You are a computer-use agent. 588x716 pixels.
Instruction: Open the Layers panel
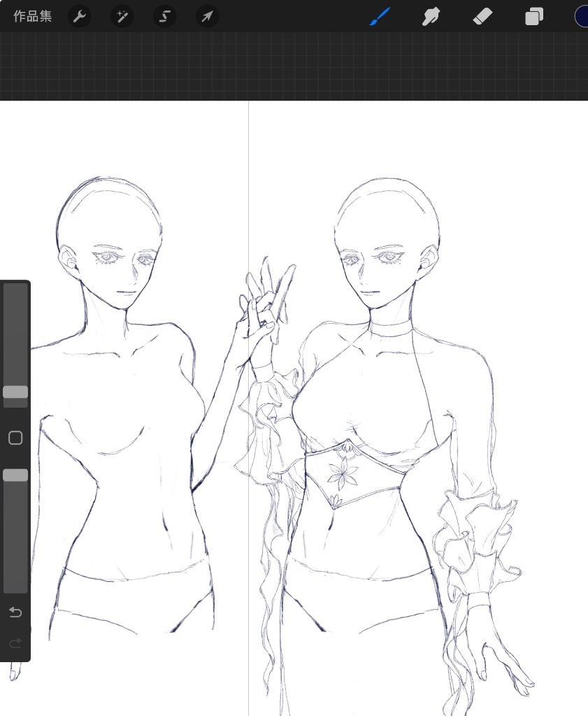click(534, 17)
